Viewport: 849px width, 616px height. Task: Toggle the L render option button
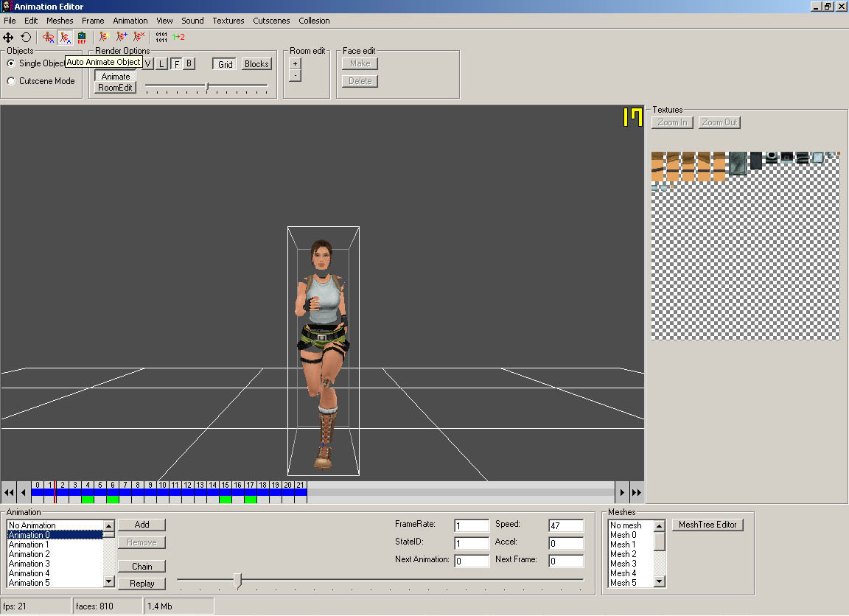coord(161,64)
